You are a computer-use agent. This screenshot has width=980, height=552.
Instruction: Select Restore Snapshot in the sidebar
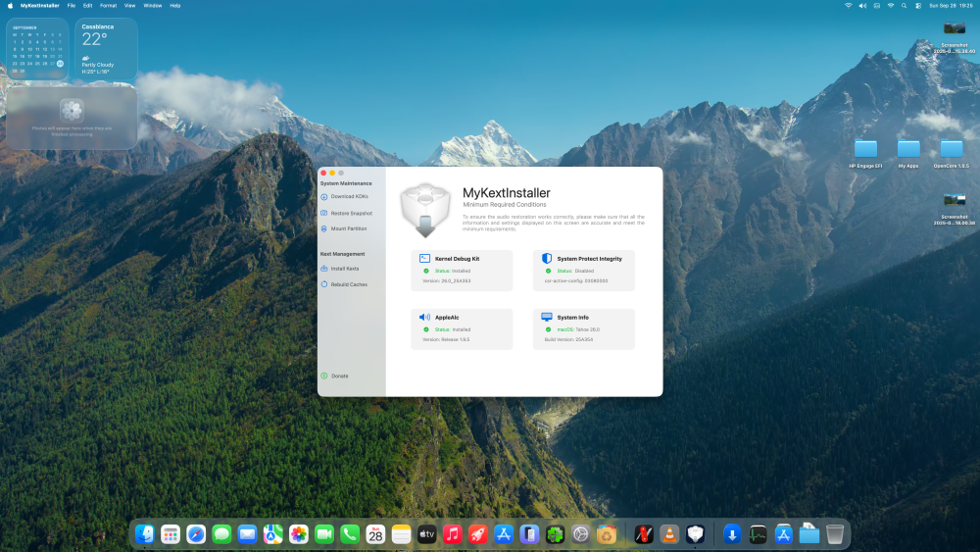(346, 213)
